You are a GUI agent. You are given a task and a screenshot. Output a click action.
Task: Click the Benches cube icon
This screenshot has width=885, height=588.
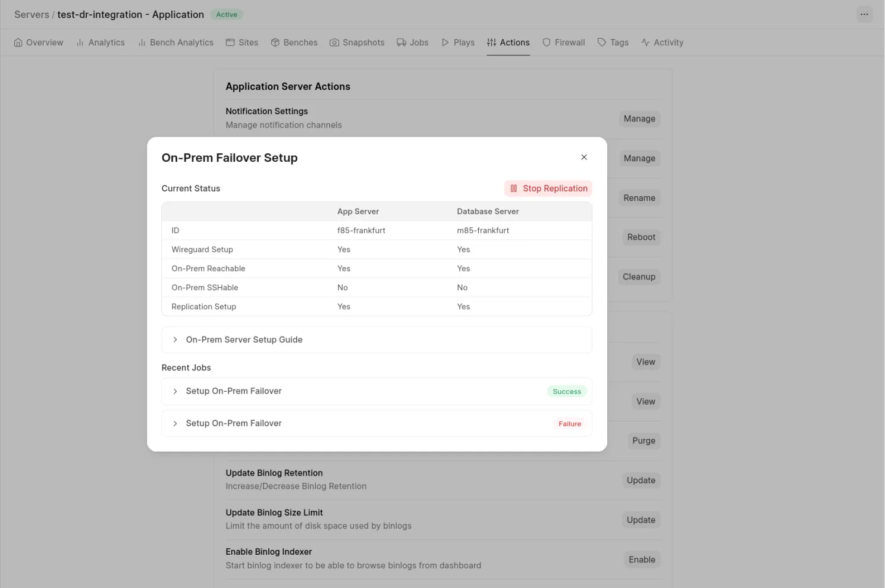tap(275, 43)
